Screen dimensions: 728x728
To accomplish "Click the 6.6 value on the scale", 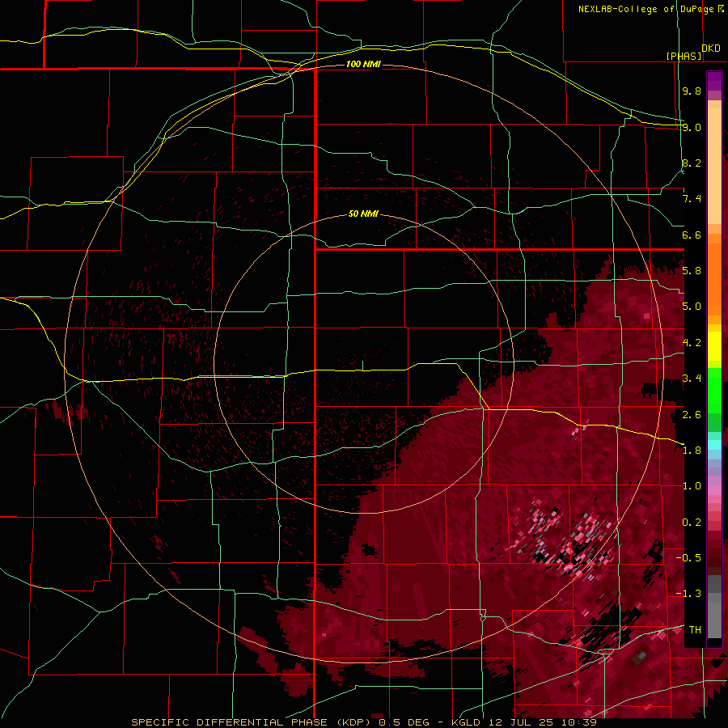I will point(692,235).
